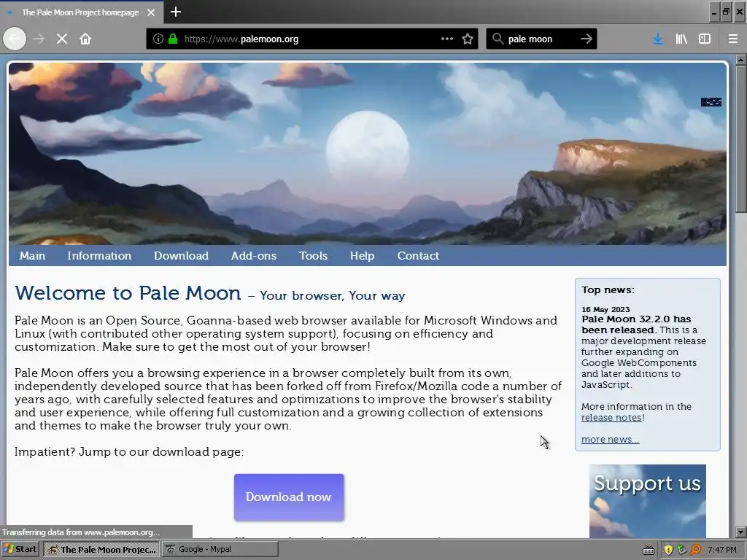Click the Download now button
The image size is (747, 560).
(289, 497)
